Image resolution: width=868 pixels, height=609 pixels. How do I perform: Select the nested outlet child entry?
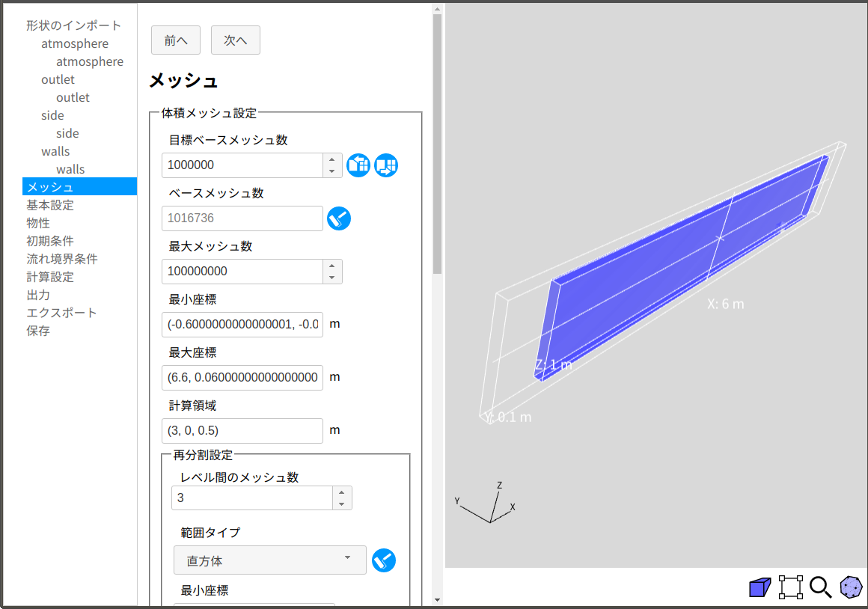[x=73, y=97]
